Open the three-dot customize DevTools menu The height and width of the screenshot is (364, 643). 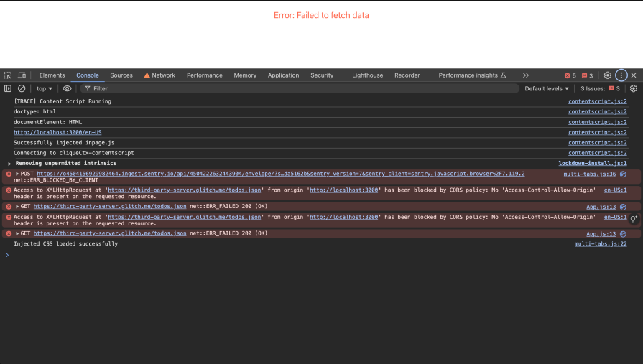[x=621, y=75]
